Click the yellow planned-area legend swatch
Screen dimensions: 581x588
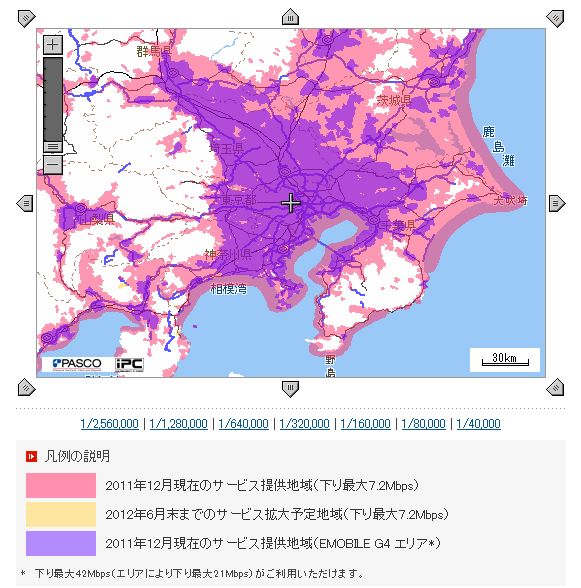pos(61,514)
